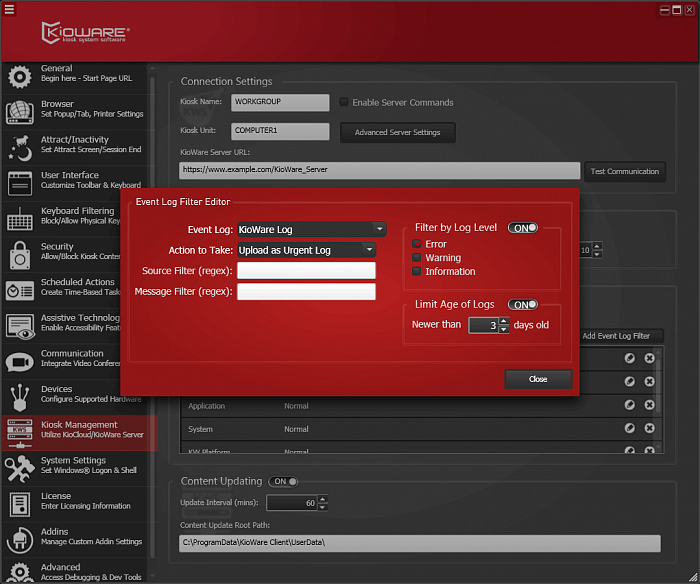Click Content Update Root Path field

(x=419, y=543)
